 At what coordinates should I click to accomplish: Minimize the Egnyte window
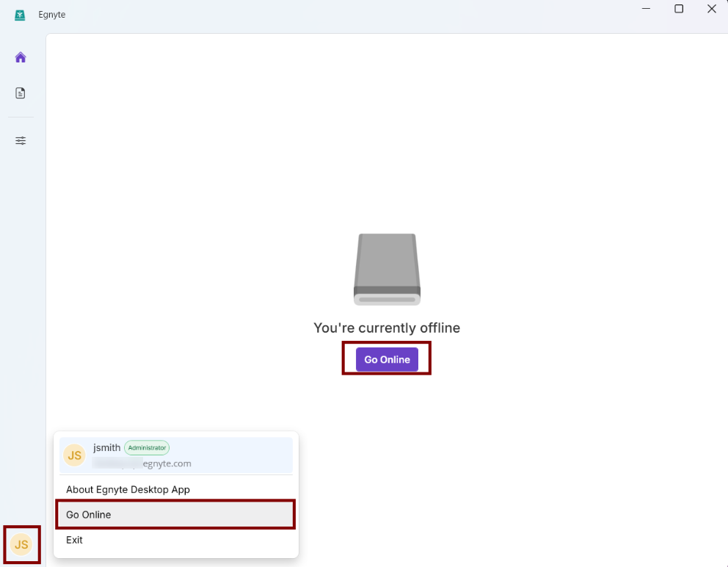(646, 8)
